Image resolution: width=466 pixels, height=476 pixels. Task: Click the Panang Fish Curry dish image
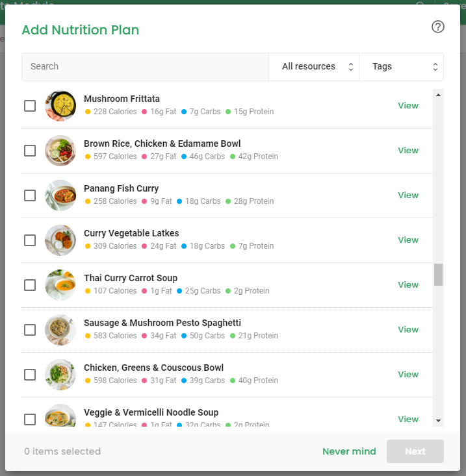click(60, 195)
